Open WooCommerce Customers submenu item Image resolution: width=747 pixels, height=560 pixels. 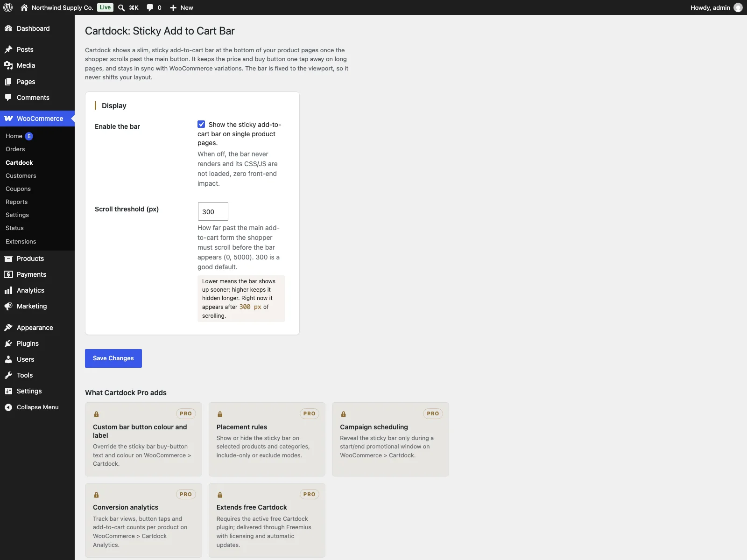coord(21,176)
